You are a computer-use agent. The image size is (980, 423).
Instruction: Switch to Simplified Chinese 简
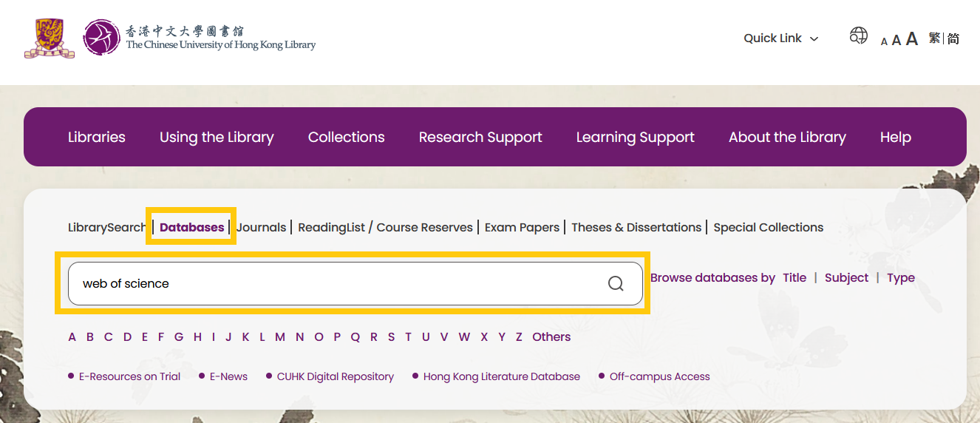953,38
